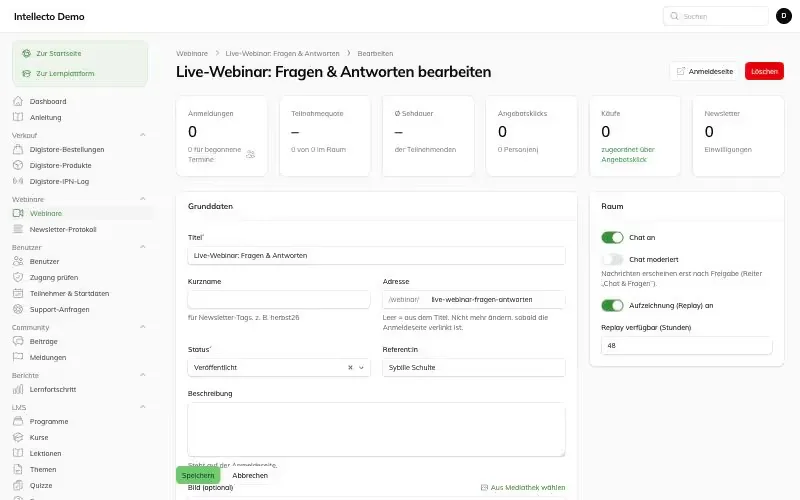800x500 pixels.
Task: Collapse the LMS sidebar section
Action: click(x=143, y=407)
